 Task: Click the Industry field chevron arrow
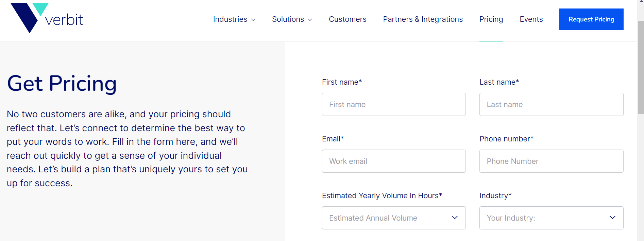pos(612,218)
